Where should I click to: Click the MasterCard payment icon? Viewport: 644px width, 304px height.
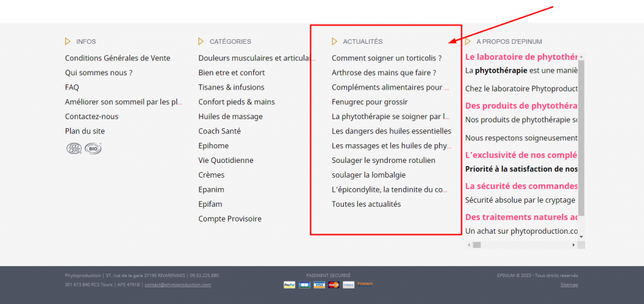coord(334,285)
